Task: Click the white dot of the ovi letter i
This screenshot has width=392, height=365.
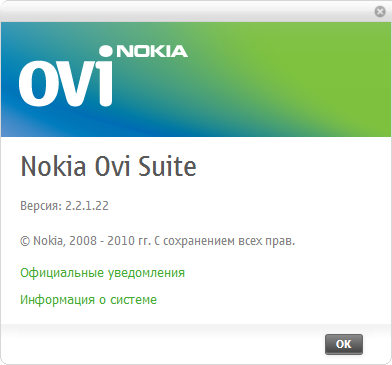Action: [x=106, y=51]
